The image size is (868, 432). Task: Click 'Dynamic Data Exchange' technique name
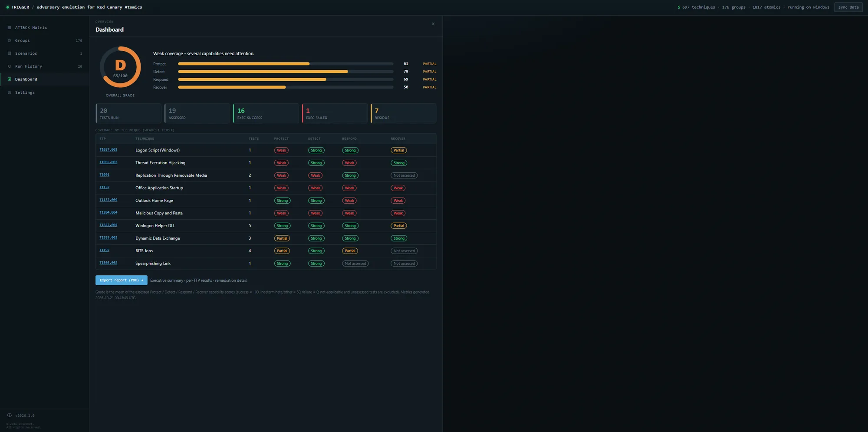click(x=158, y=238)
